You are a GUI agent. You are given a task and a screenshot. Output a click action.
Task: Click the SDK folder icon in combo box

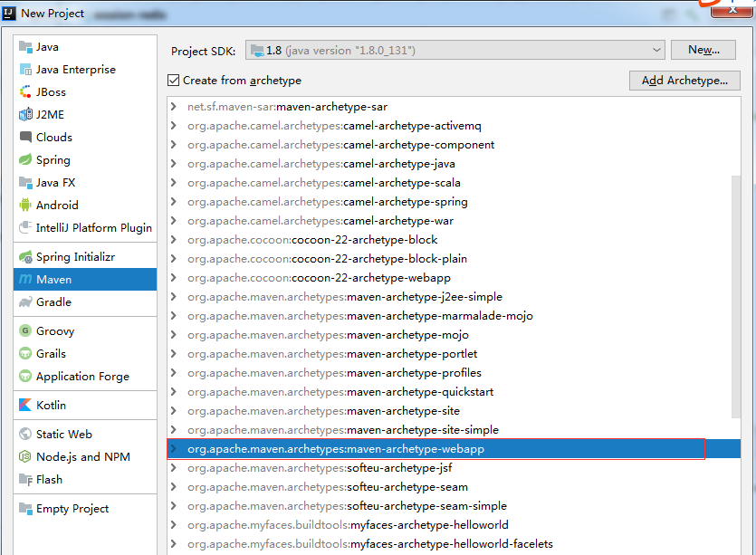[257, 50]
